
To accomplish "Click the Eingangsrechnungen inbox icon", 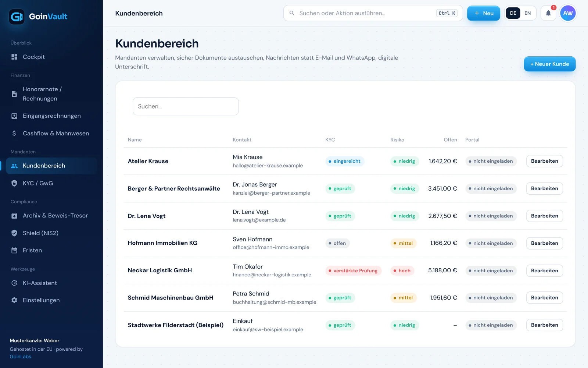I will (14, 116).
